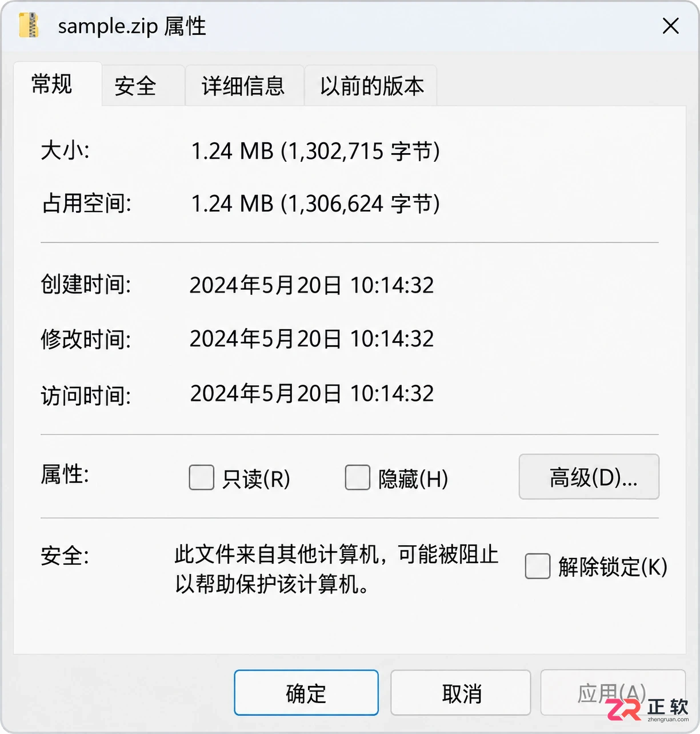Image resolution: width=700 pixels, height=734 pixels.
Task: Click the 创建时间 date value
Action: click(312, 285)
